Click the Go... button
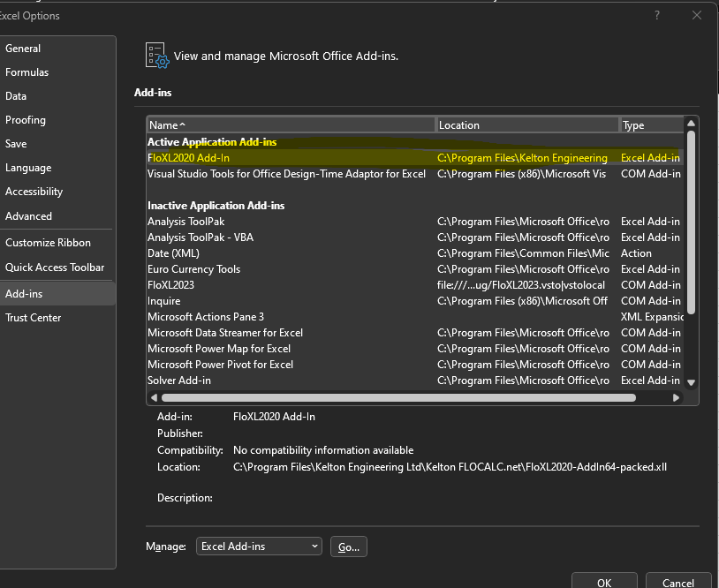This screenshot has width=719, height=588. (349, 547)
